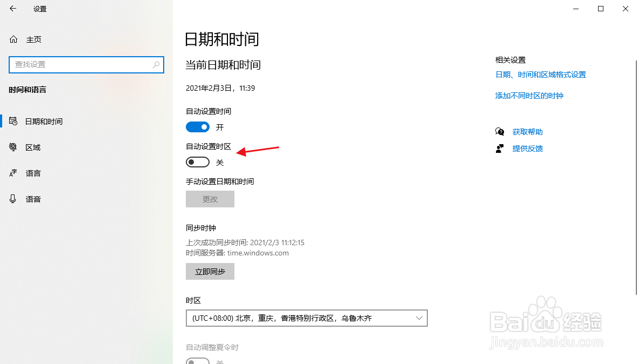
Task: Click the search magnifier icon
Action: tap(156, 64)
